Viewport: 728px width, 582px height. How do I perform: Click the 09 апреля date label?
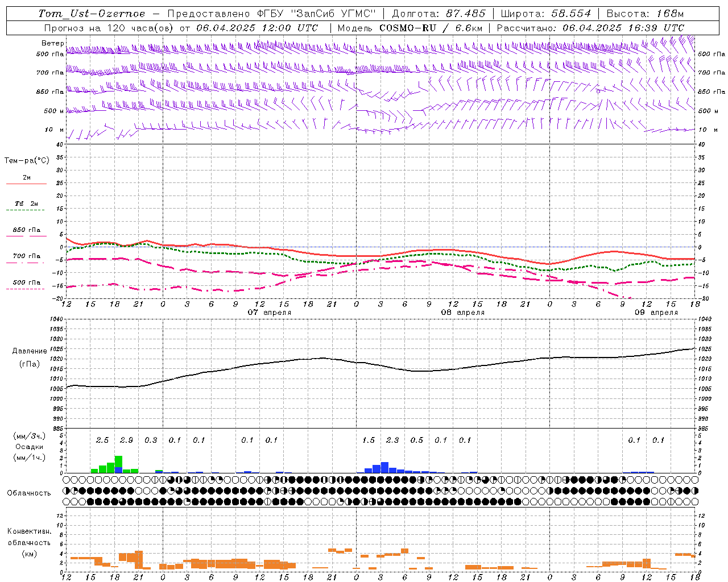(x=656, y=313)
